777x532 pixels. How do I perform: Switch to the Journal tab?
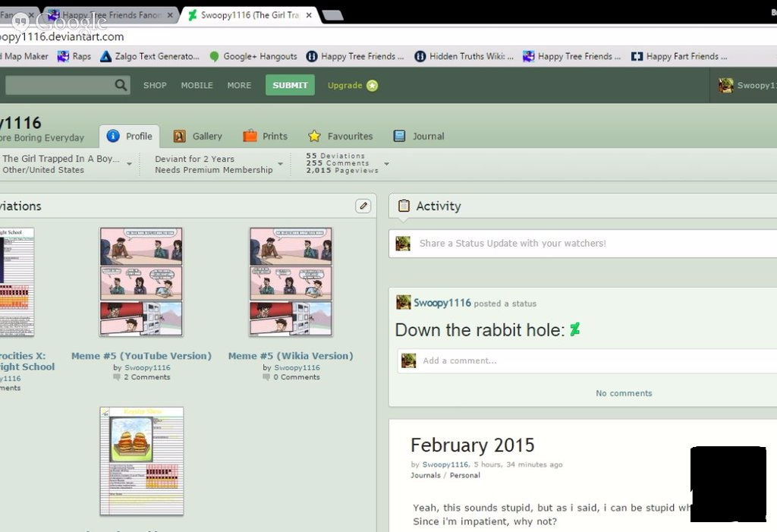(419, 137)
